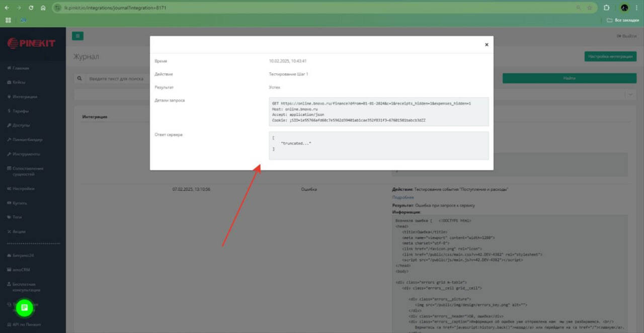Open the browser extensions puzzle icon
This screenshot has height=333, width=644.
(x=606, y=8)
